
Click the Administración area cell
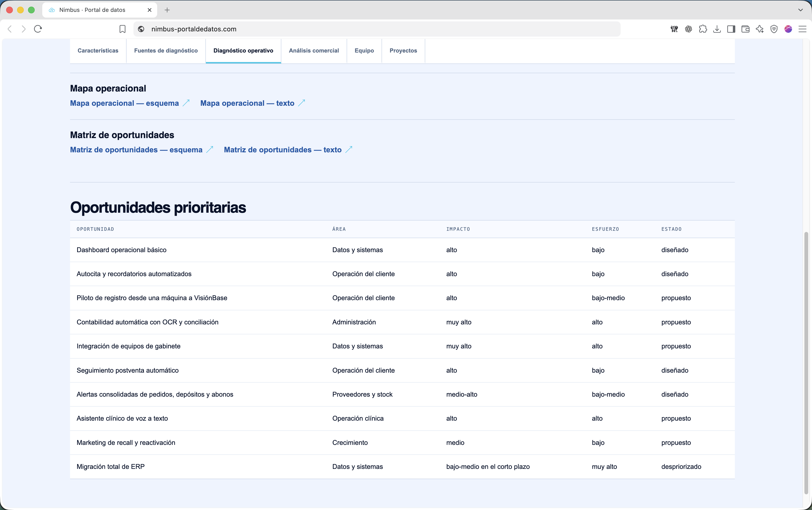(x=354, y=322)
